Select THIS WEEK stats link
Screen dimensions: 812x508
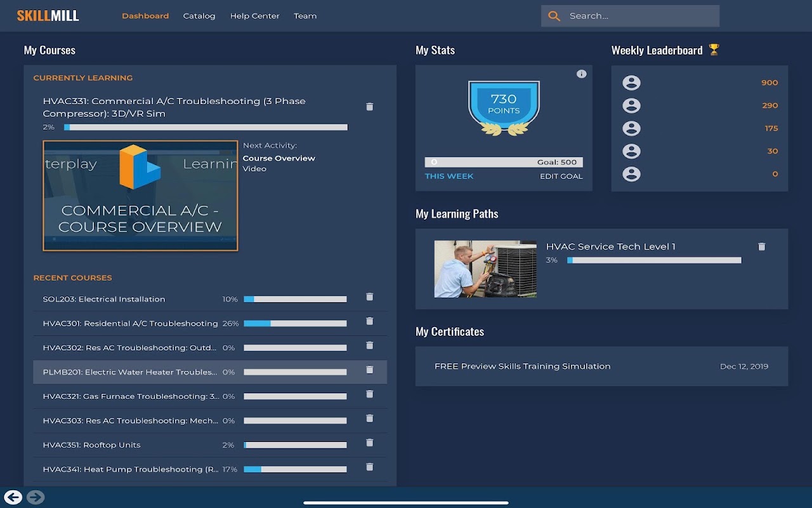click(449, 177)
